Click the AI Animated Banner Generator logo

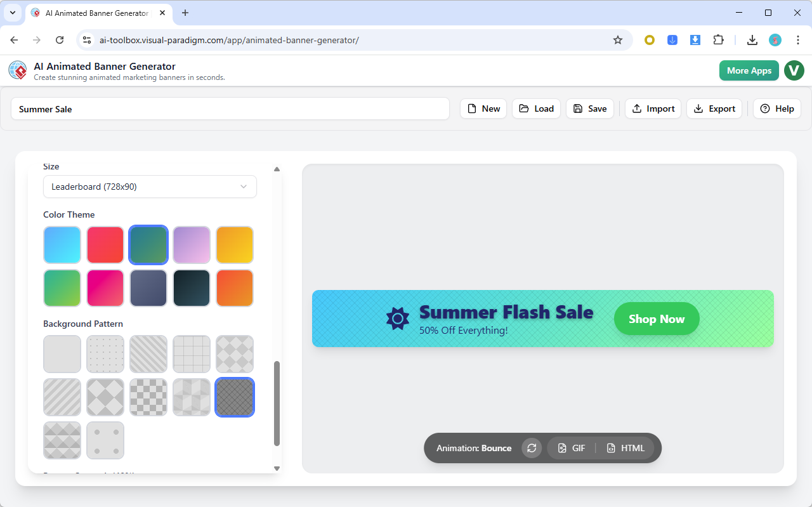17,70
